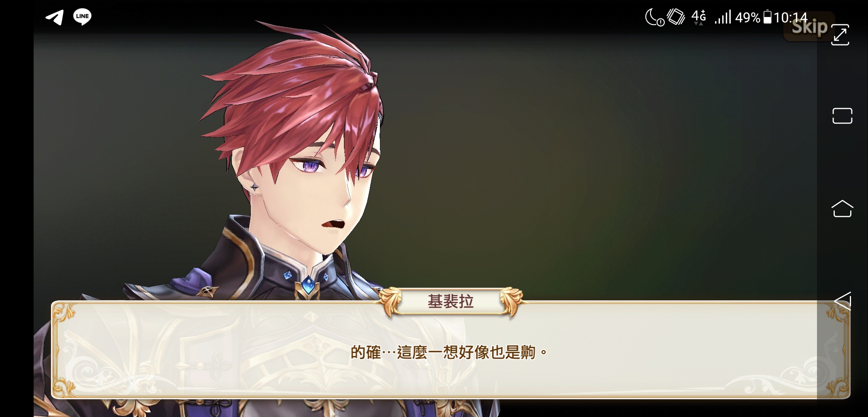Image resolution: width=868 pixels, height=417 pixels.
Task: Click the expand fullscreen arrow icon
Action: 840,35
